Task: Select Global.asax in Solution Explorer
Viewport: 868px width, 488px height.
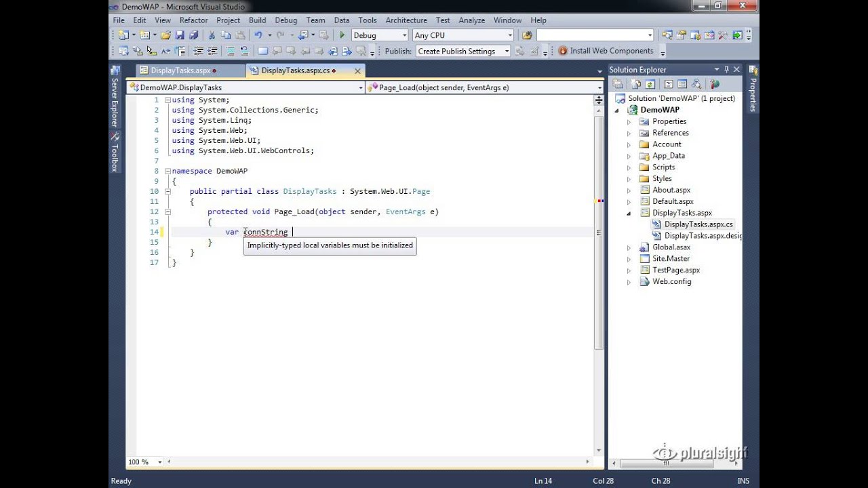Action: coord(671,247)
